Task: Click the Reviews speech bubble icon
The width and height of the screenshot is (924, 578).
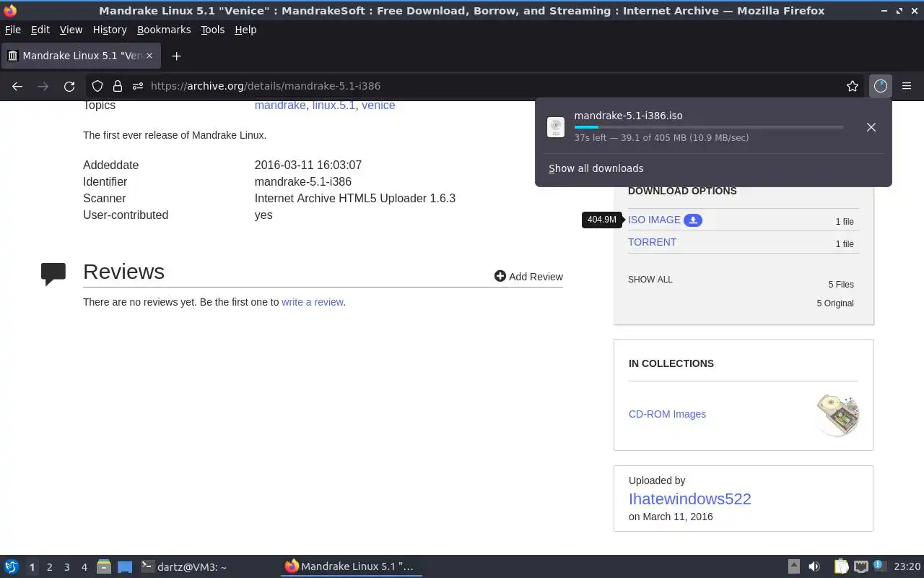Action: pyautogui.click(x=53, y=274)
